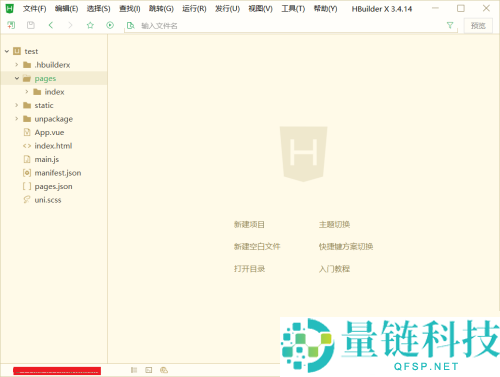Image resolution: width=500 pixels, height=377 pixels.
Task: Click the manifest.json file icon
Action: coord(27,173)
